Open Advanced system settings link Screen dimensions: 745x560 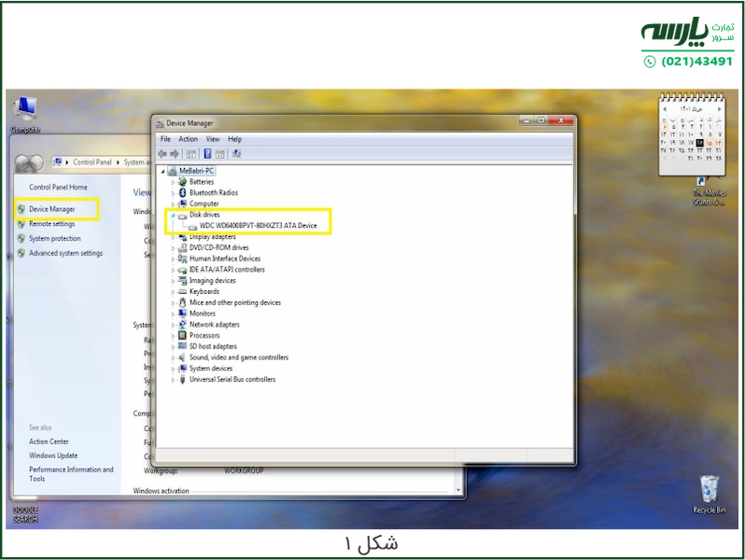pyautogui.click(x=65, y=253)
